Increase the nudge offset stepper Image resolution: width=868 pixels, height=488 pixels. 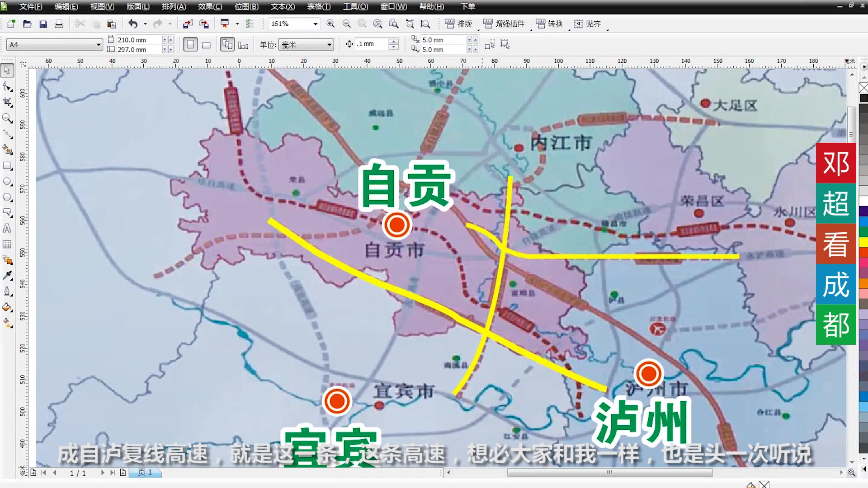coord(394,41)
